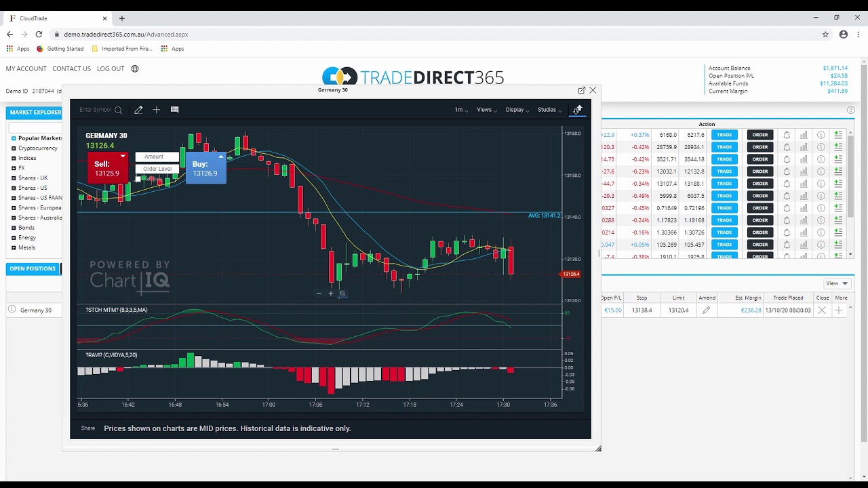Click TRADE for the 6168.0 row

click(724, 135)
